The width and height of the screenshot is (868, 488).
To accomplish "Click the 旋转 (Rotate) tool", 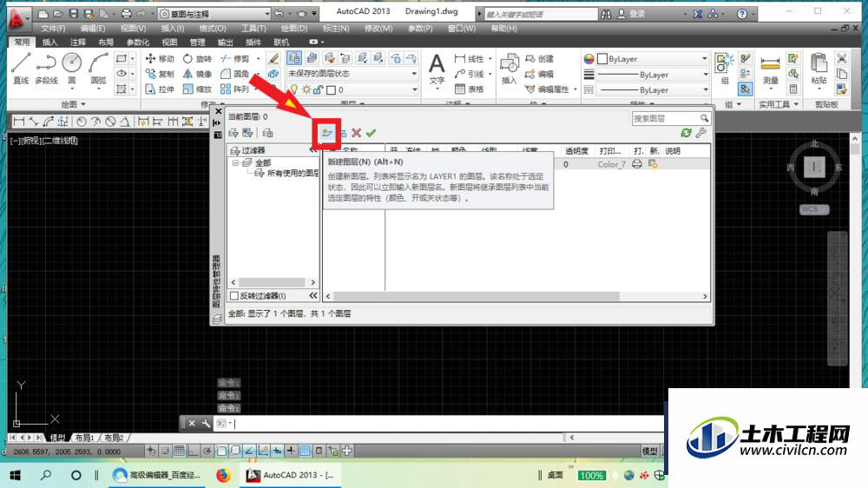I will tap(198, 58).
